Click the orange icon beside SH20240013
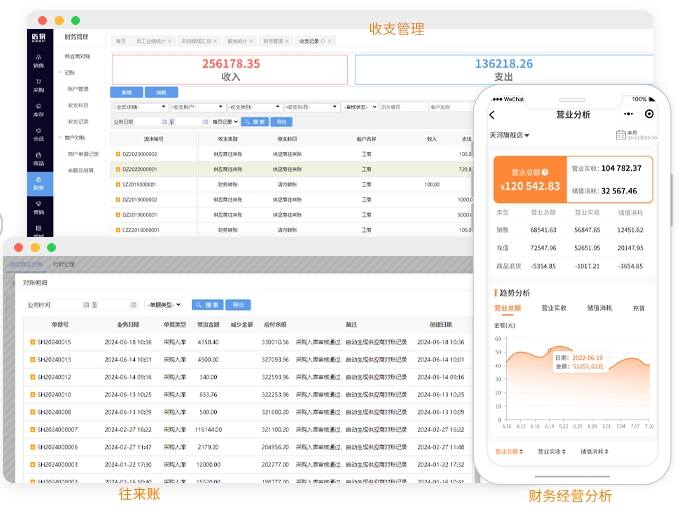The height and width of the screenshot is (512, 683). (x=33, y=359)
